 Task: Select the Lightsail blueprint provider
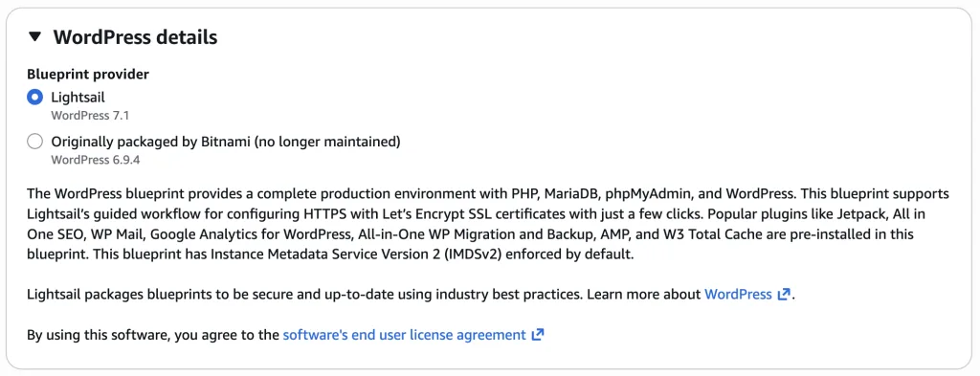[x=35, y=98]
